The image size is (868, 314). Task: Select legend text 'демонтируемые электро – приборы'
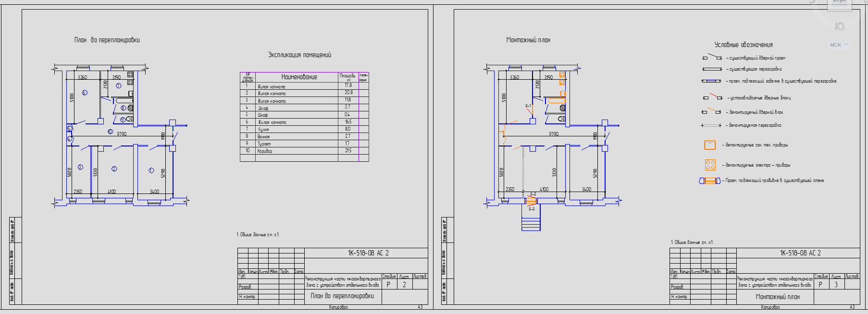(x=758, y=165)
